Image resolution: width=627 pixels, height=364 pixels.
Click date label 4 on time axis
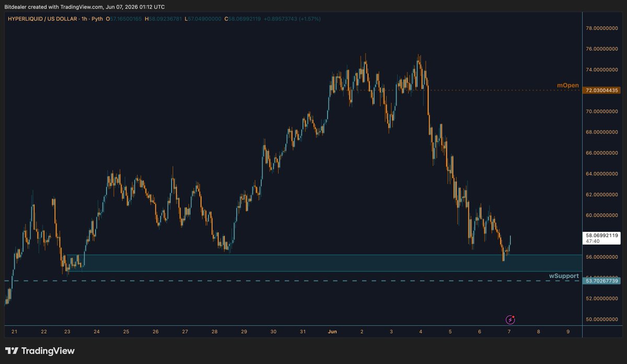421,332
